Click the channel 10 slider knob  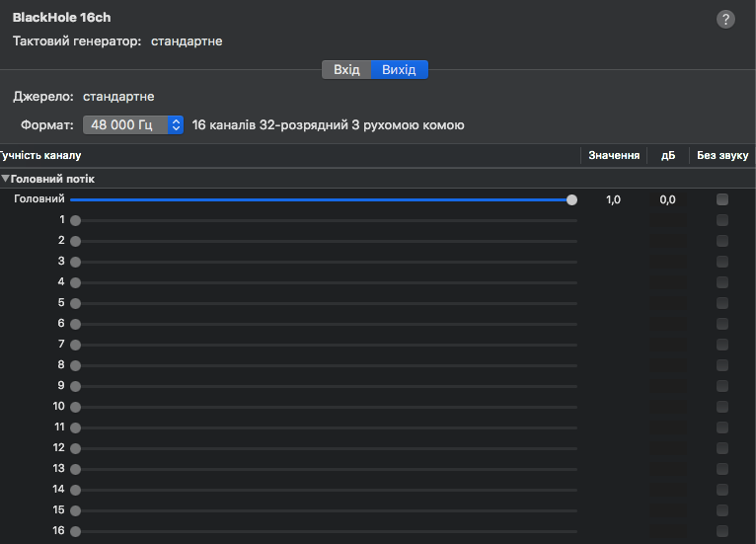(x=75, y=407)
